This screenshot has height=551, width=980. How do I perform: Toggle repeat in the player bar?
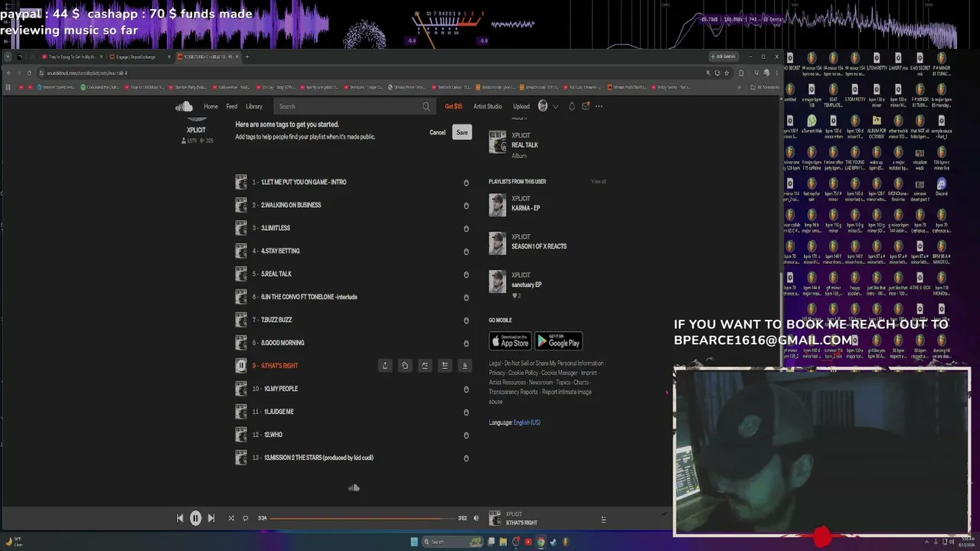[x=246, y=518]
